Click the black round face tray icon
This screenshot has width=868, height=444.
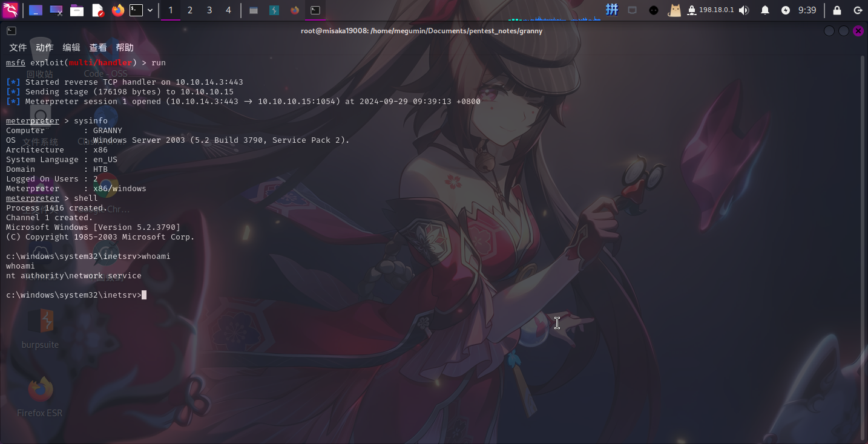pos(654,10)
